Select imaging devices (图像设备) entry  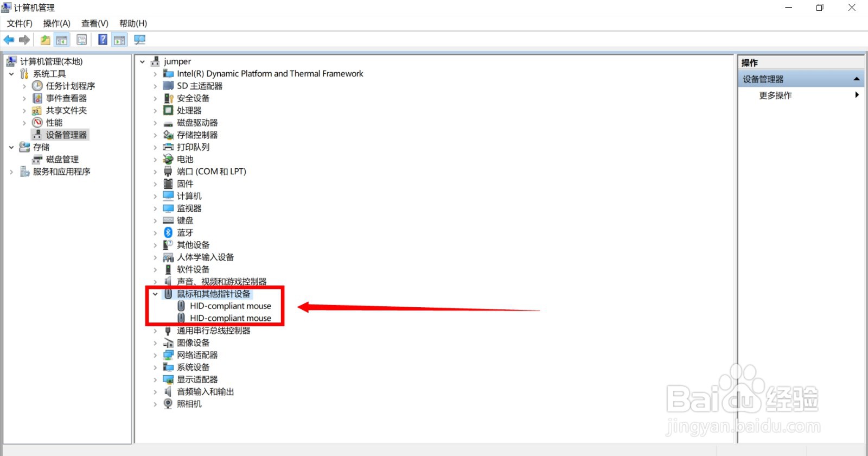[193, 343]
